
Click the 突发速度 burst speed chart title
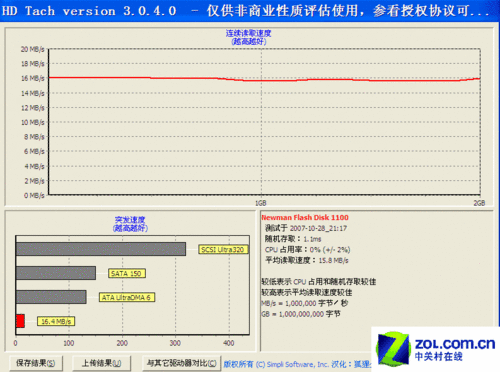[130, 220]
